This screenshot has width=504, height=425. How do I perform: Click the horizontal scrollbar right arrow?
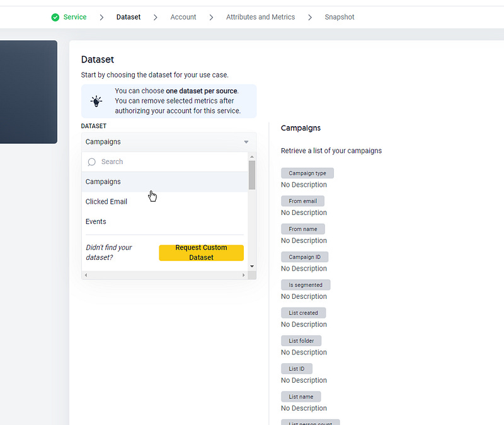tap(244, 275)
